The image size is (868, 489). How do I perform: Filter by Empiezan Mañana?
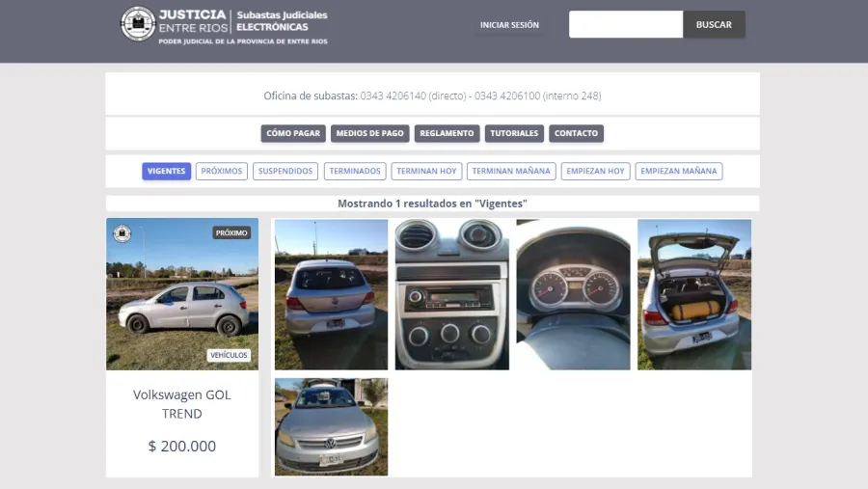[679, 171]
